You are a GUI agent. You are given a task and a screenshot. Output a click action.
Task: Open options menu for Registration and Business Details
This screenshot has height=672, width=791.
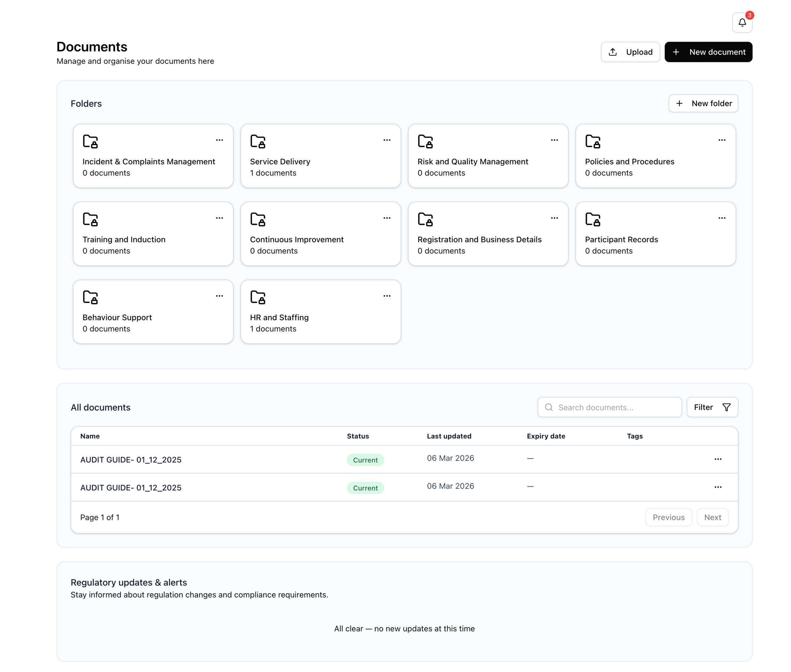click(x=554, y=218)
